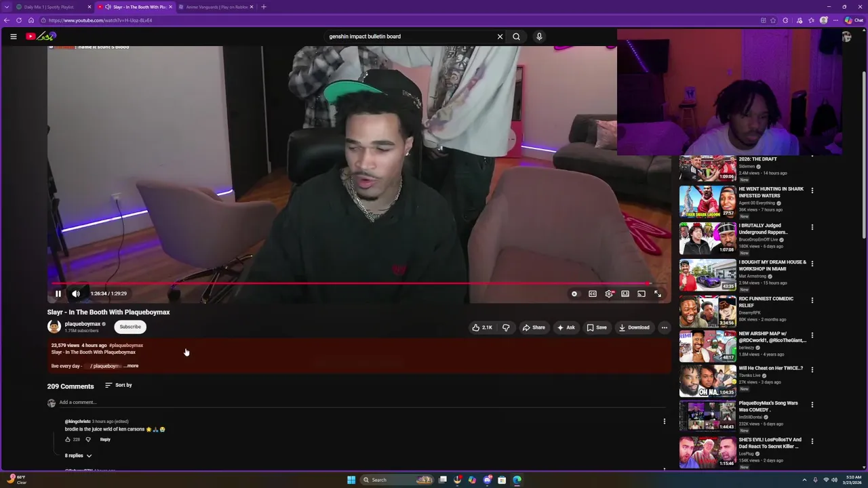Enter fullscreen video mode
This screenshot has height=488, width=868.
point(658,293)
